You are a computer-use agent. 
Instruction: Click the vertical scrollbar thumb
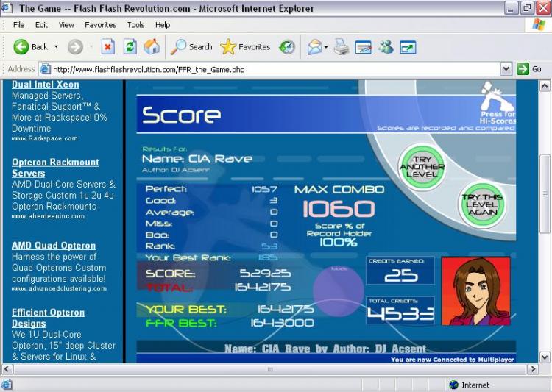[x=545, y=193]
